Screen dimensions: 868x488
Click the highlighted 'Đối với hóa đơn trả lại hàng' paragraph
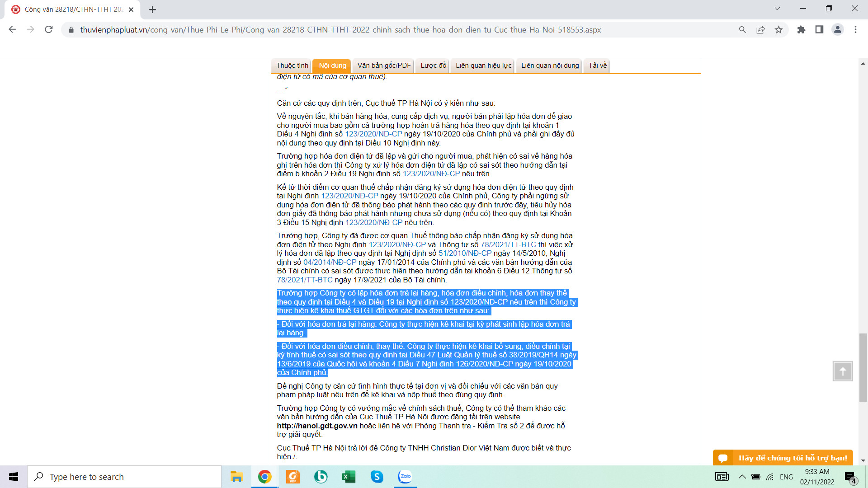pos(424,328)
